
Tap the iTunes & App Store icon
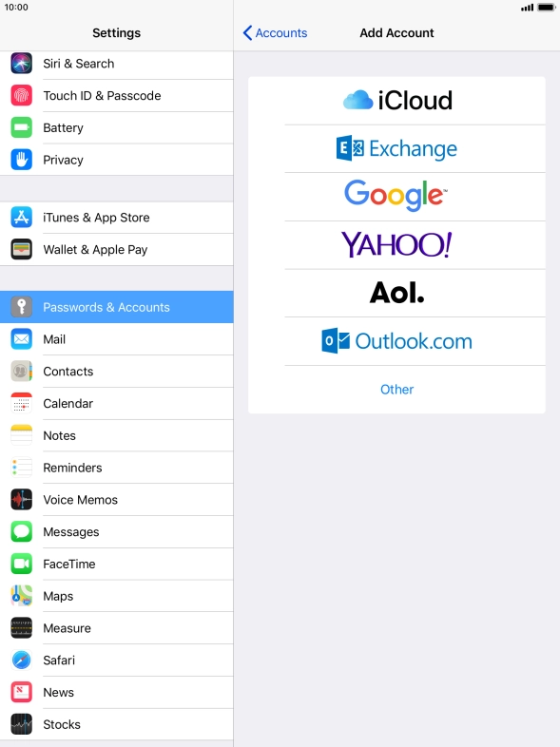(x=22, y=218)
